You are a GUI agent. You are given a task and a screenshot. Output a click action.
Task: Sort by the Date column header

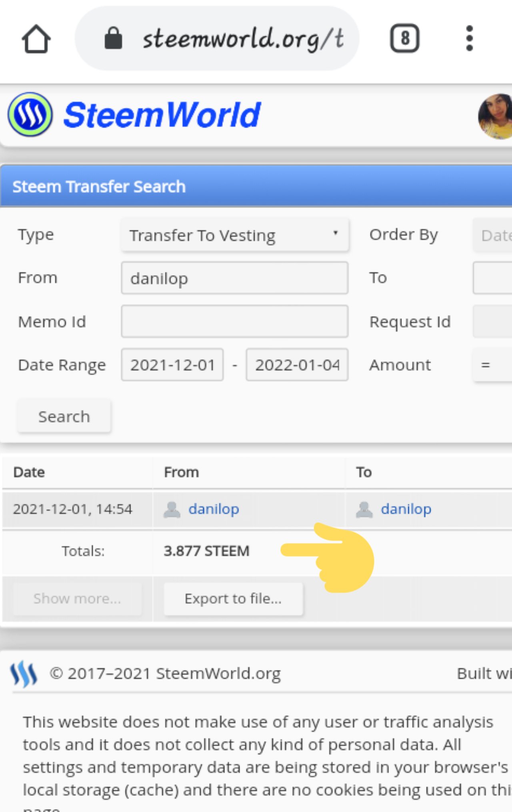pos(29,472)
